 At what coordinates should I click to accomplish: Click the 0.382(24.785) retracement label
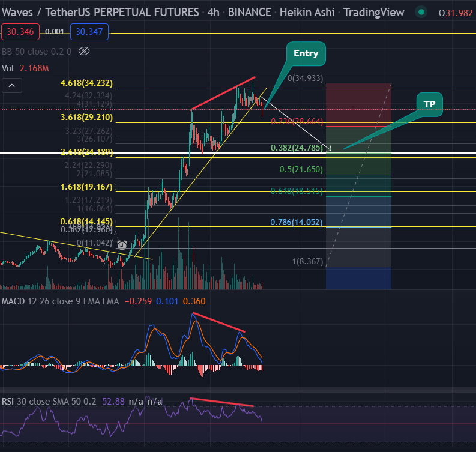click(297, 148)
